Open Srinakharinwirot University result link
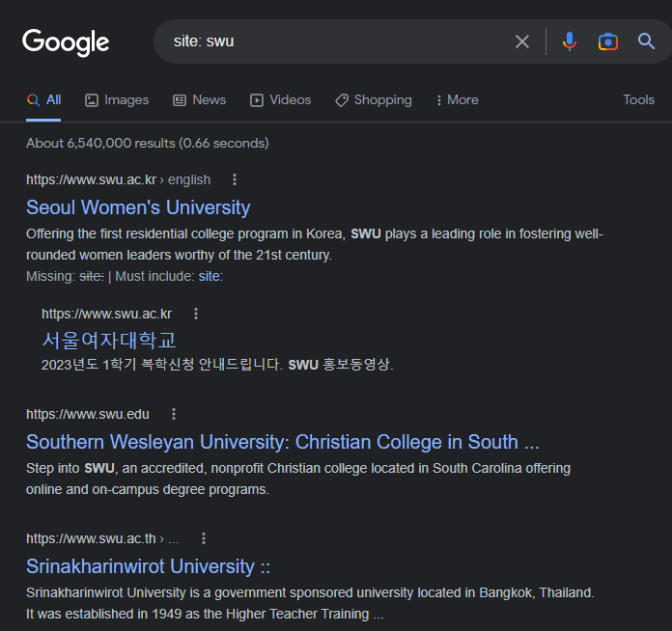Image resolution: width=672 pixels, height=631 pixels. [x=148, y=566]
